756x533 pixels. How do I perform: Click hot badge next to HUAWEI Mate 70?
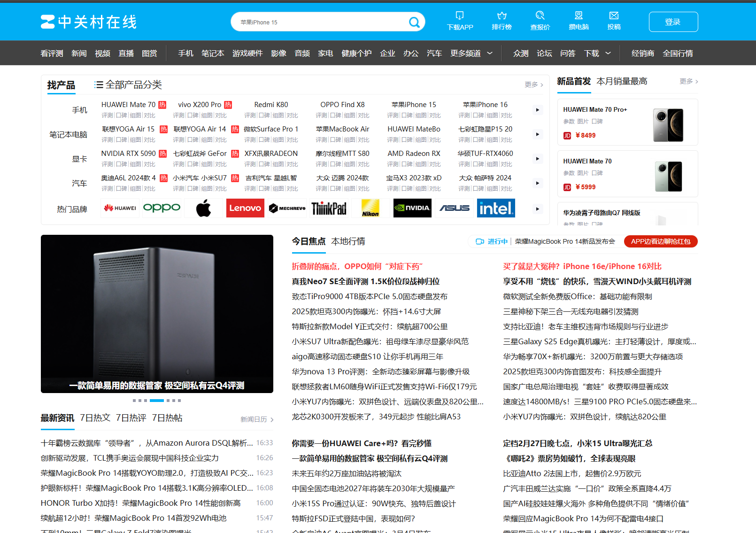[162, 105]
